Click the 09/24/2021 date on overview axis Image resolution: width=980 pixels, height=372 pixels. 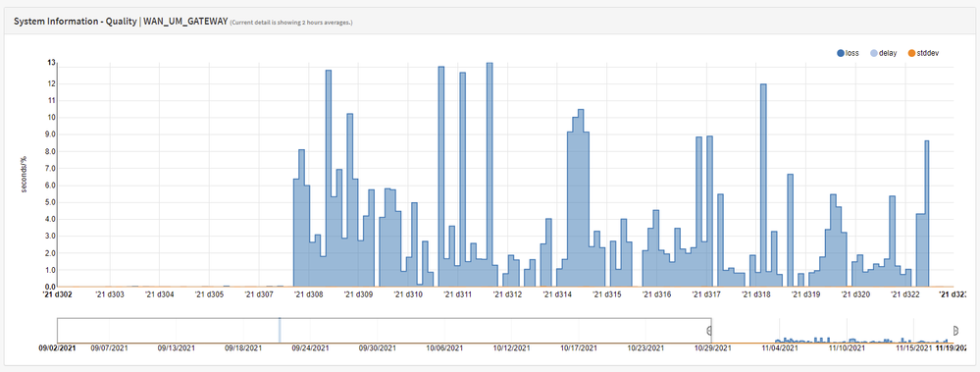point(310,347)
